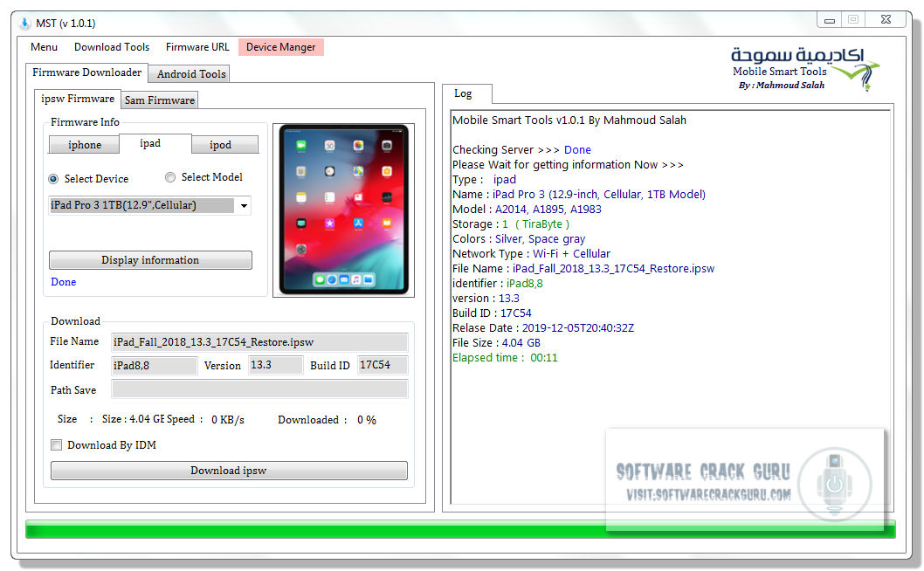The height and width of the screenshot is (571, 924).
Task: Click log line 'Colors : Silver, Space gray'
Action: pyautogui.click(x=519, y=238)
